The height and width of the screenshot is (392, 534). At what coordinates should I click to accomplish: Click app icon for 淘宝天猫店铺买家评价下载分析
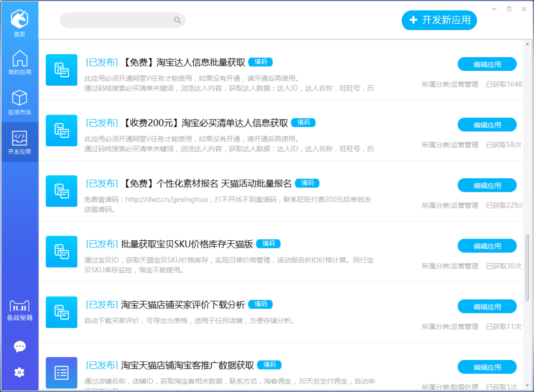tap(61, 312)
